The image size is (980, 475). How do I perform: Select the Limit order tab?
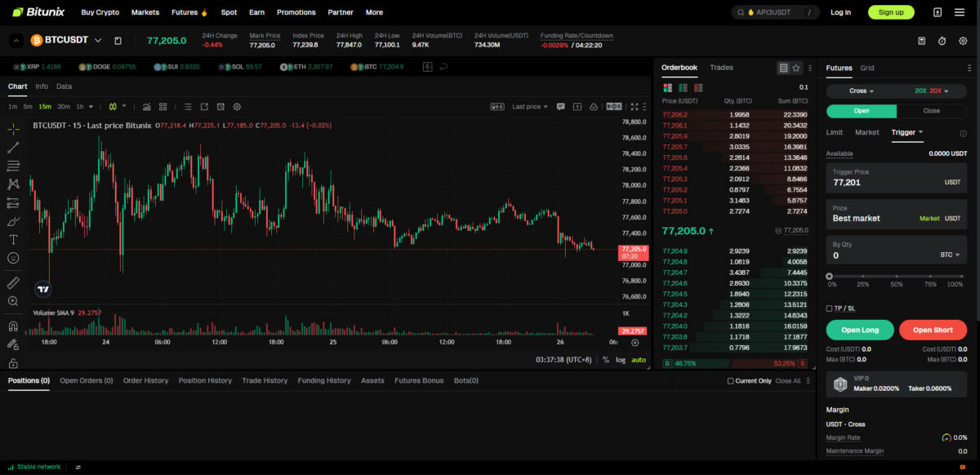point(834,132)
